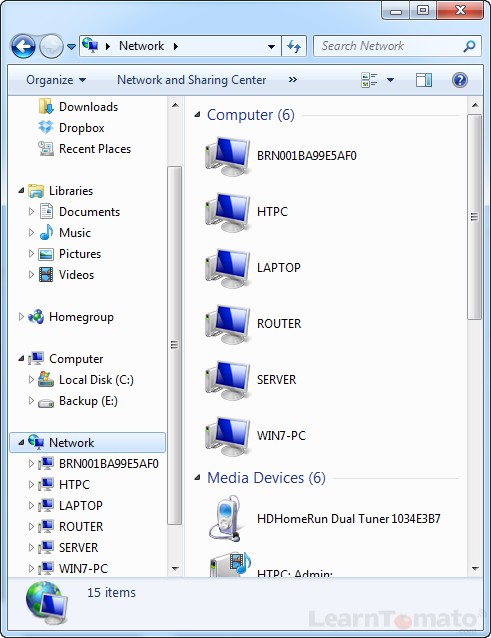Select the ROUTER computer icon
The height and width of the screenshot is (638, 491).
227,324
